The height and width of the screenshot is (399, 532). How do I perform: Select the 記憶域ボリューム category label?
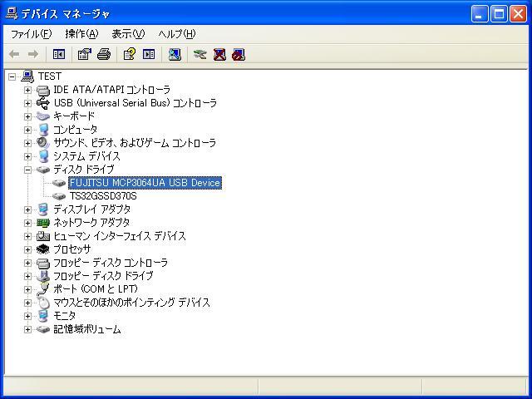(87, 329)
